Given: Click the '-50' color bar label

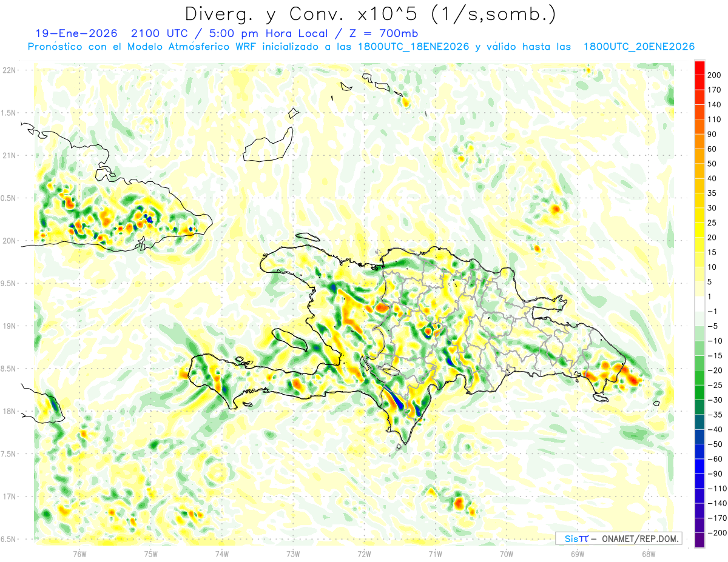Looking at the screenshot, I should 716,444.
